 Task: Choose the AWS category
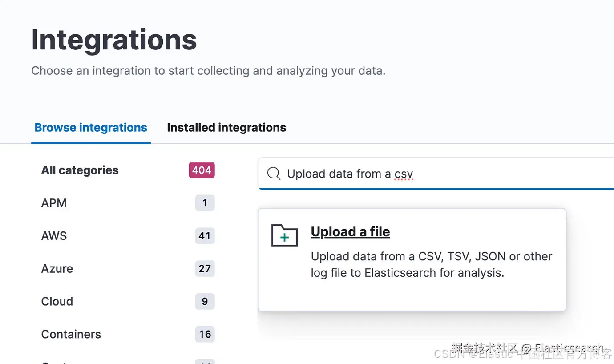click(x=54, y=236)
